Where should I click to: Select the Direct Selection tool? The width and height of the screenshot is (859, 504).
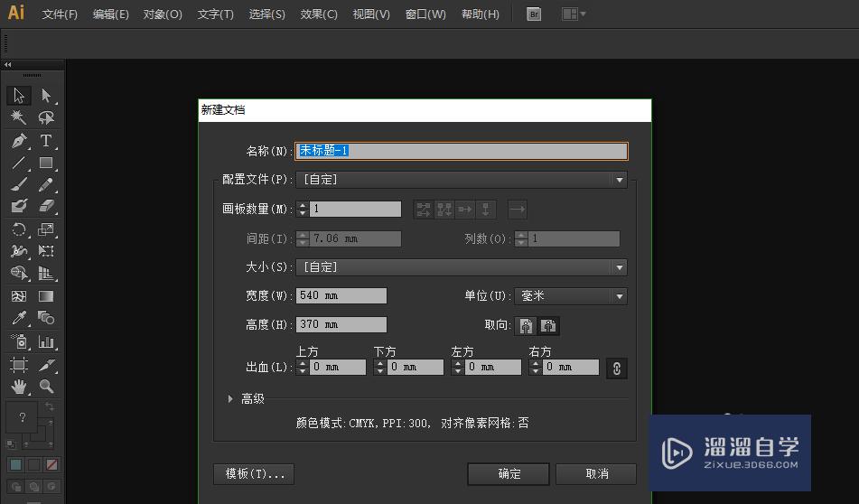[46, 96]
